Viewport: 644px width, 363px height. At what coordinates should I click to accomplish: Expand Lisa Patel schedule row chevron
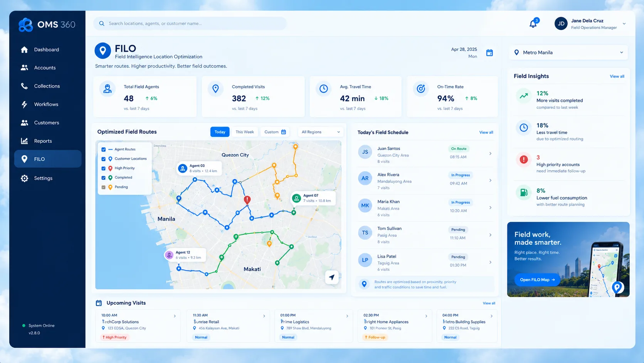pyautogui.click(x=490, y=262)
